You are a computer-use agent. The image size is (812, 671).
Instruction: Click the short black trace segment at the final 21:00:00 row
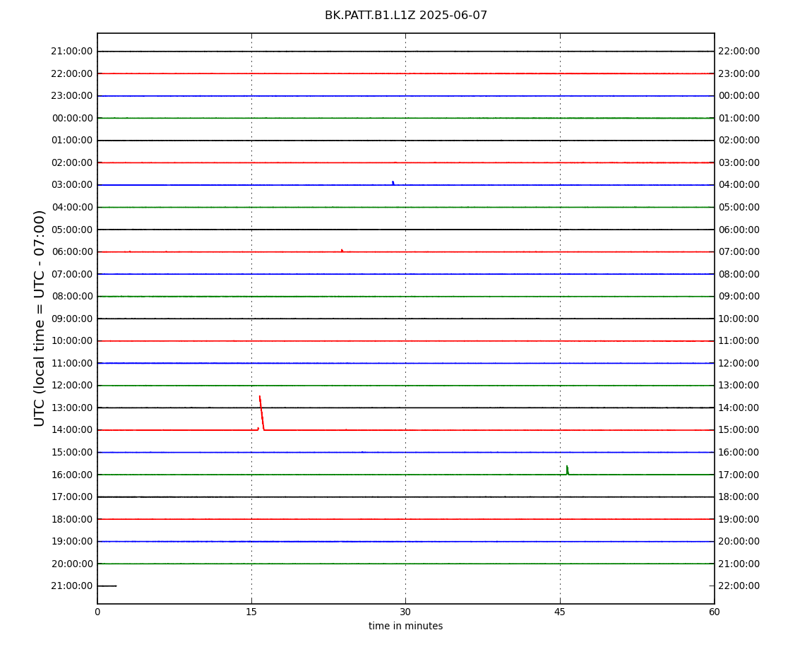pos(107,586)
